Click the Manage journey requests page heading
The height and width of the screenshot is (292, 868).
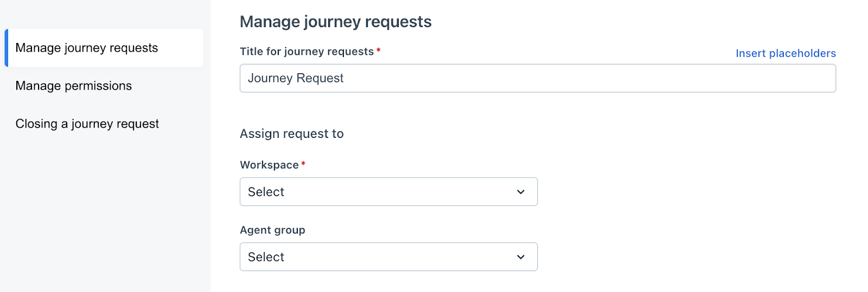[335, 22]
